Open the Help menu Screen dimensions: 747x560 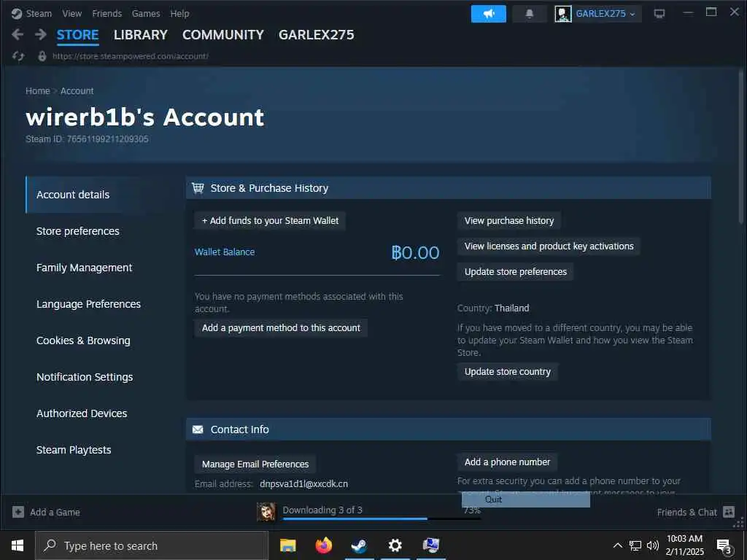click(x=179, y=14)
